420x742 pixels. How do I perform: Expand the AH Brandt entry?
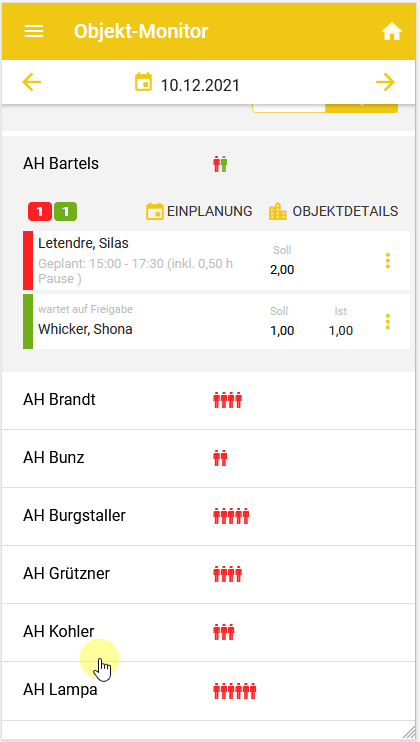(x=209, y=400)
